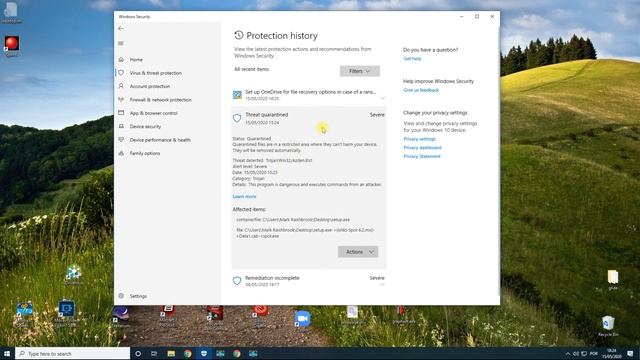Click the Home house icon

(x=121, y=60)
